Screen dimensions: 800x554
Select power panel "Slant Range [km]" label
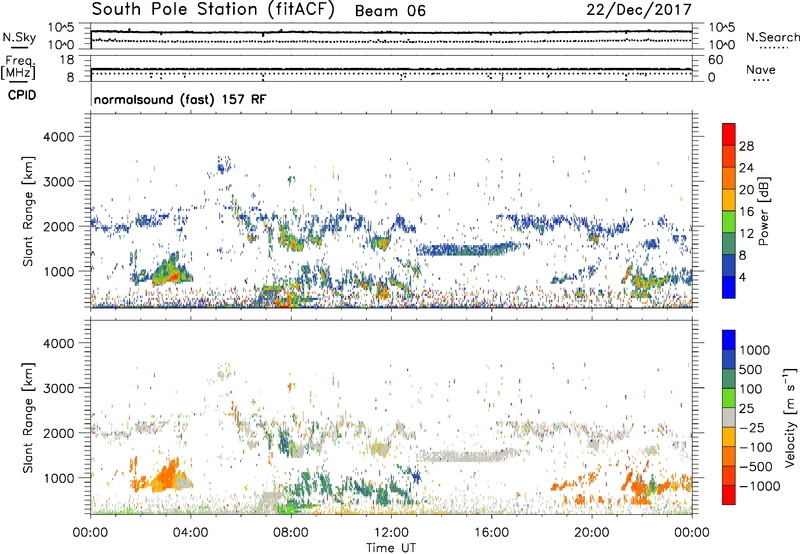tap(28, 211)
